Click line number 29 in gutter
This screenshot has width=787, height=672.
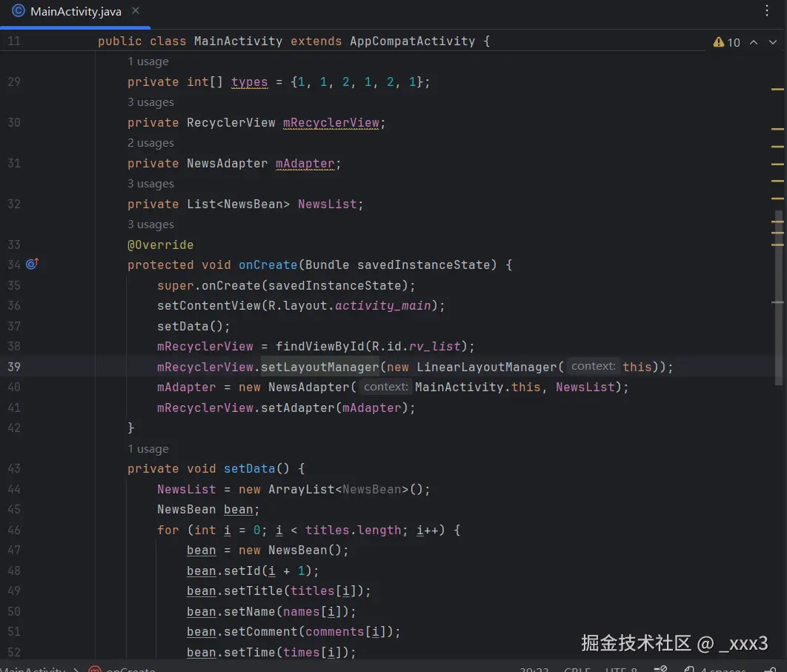[x=14, y=81]
